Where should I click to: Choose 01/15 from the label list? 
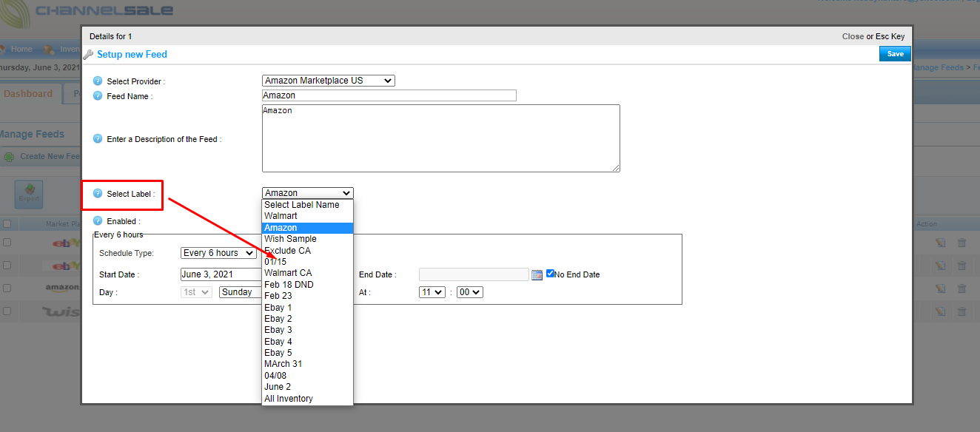308,262
